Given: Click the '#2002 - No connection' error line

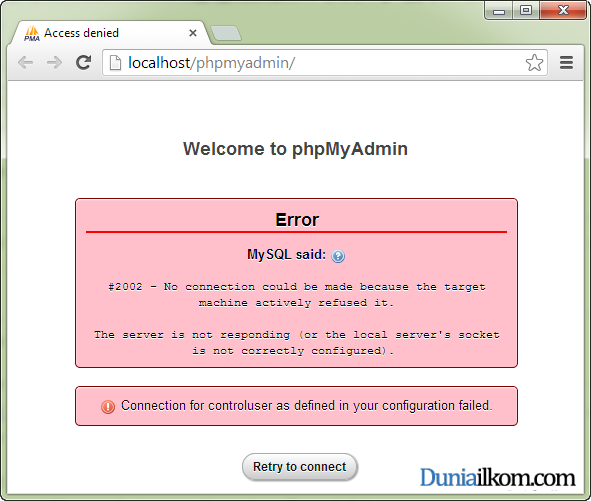Looking at the screenshot, I should (297, 295).
